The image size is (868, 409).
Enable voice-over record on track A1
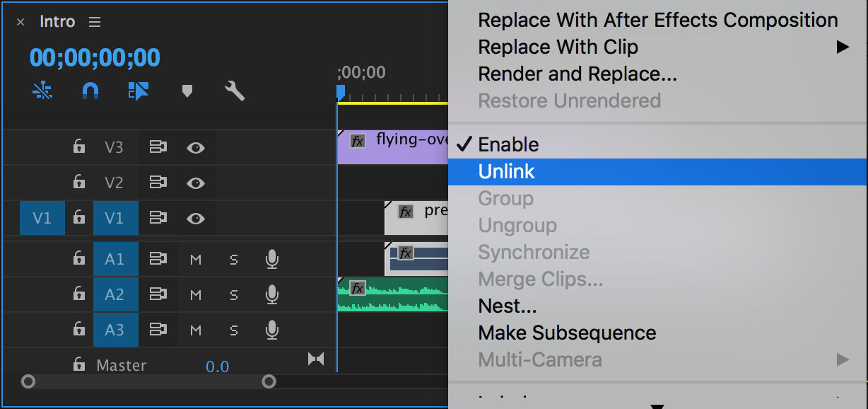tap(271, 260)
